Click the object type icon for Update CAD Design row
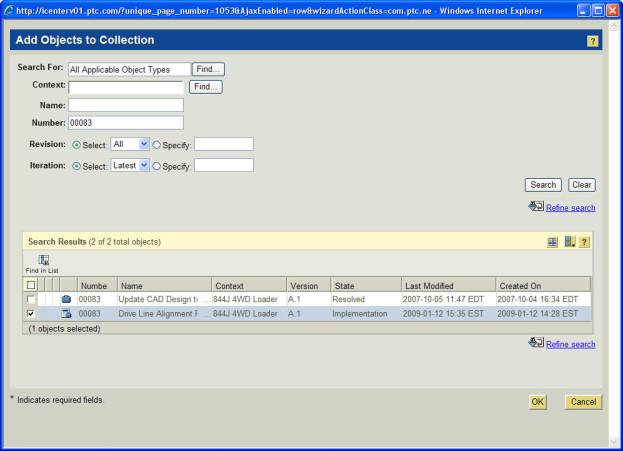The height and width of the screenshot is (451, 623). (66, 299)
